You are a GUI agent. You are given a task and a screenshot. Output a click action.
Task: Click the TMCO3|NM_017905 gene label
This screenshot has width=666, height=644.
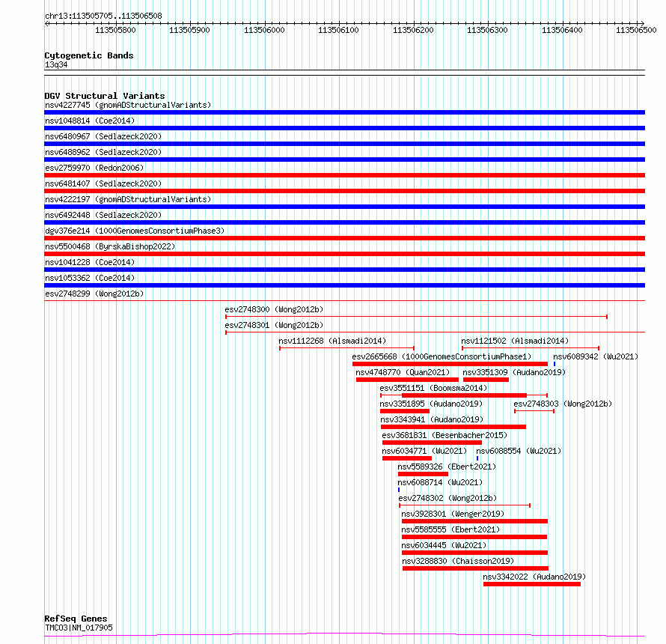79,628
